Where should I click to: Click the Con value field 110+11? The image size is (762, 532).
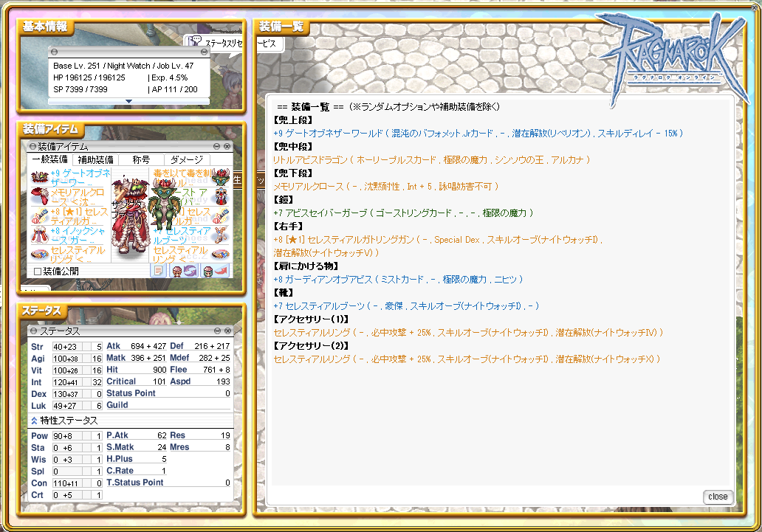(66, 483)
